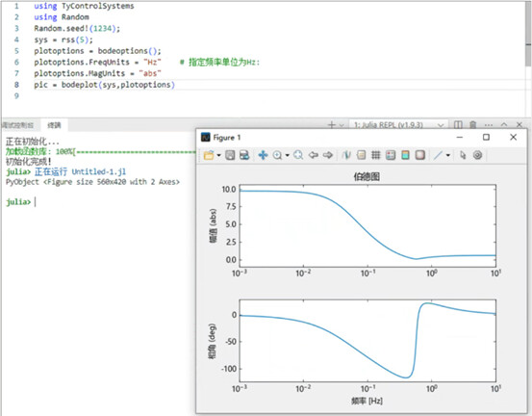Add a new terminal with plus icon
Image resolution: width=532 pixels, height=416 pixels.
coord(331,125)
